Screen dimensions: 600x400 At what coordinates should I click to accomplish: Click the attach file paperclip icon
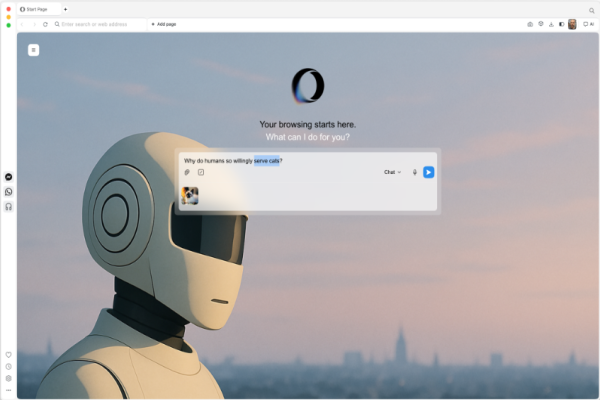click(187, 172)
